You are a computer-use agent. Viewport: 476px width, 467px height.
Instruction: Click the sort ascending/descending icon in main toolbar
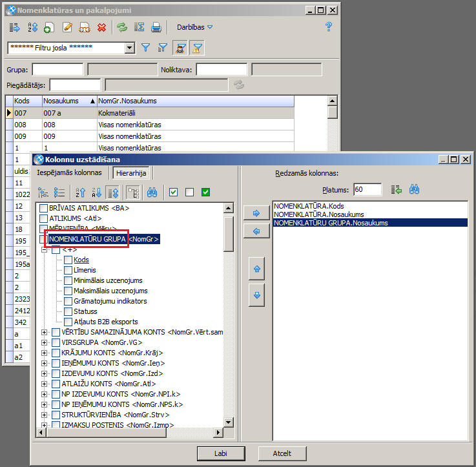click(x=32, y=27)
